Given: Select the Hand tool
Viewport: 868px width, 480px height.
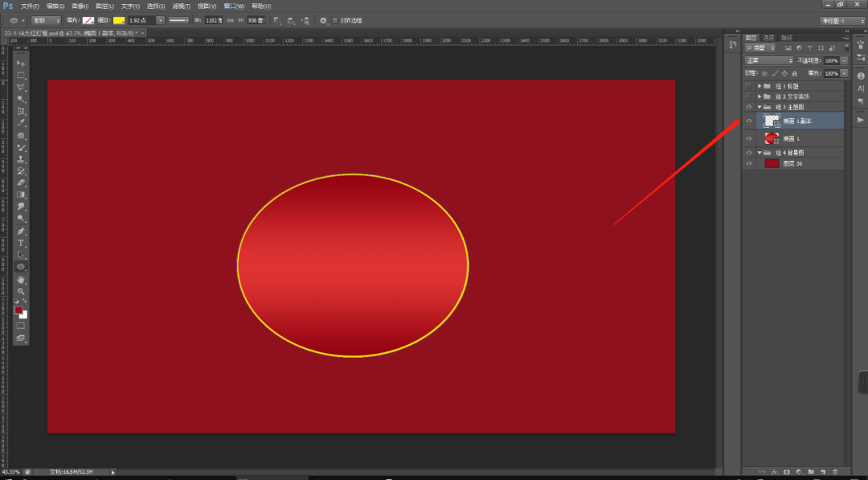Looking at the screenshot, I should coord(21,279).
